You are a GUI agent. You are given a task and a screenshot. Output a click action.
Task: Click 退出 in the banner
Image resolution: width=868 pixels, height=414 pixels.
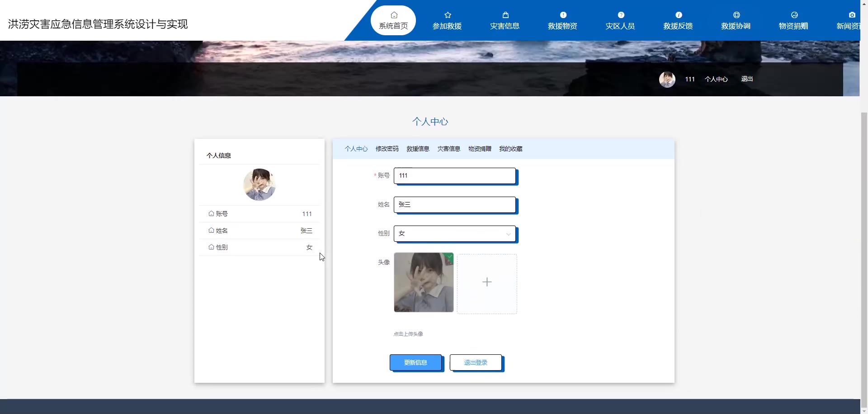click(x=747, y=79)
